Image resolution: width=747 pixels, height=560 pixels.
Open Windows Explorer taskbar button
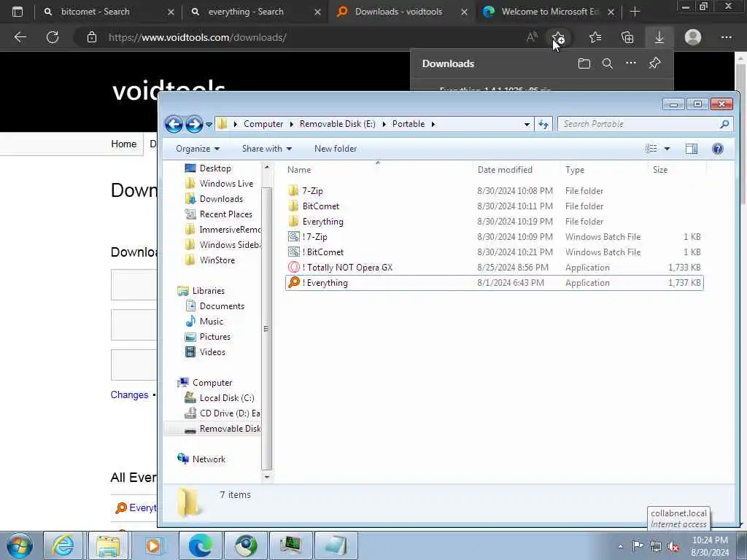(x=109, y=545)
